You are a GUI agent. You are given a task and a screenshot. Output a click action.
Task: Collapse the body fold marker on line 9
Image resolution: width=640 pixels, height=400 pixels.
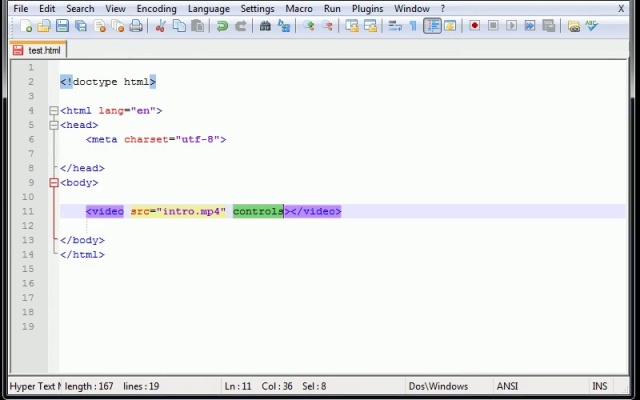[54, 182]
